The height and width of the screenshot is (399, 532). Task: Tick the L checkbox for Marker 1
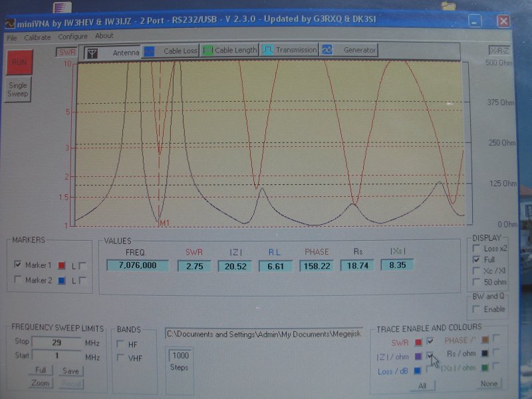click(x=82, y=265)
